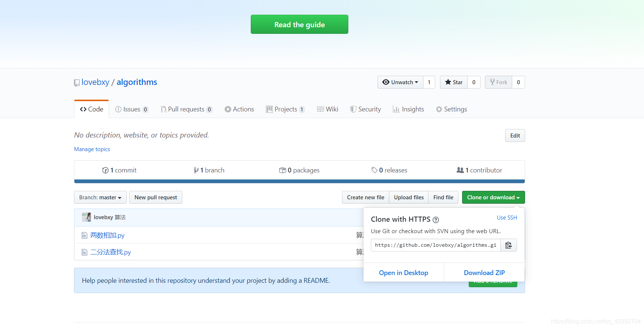This screenshot has width=644, height=328.
Task: Toggle the Clone or download dropdown
Action: (x=493, y=197)
